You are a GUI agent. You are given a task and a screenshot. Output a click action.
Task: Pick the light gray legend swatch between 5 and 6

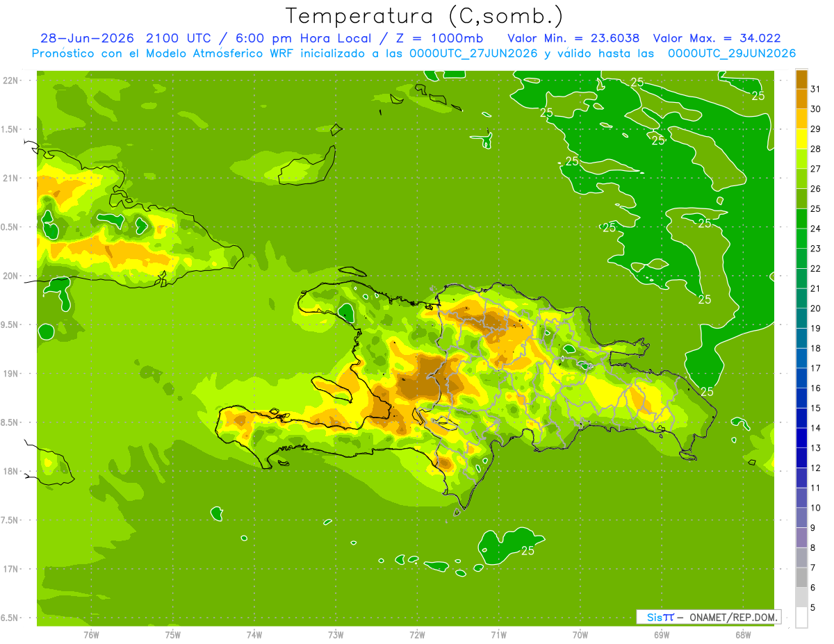801,597
